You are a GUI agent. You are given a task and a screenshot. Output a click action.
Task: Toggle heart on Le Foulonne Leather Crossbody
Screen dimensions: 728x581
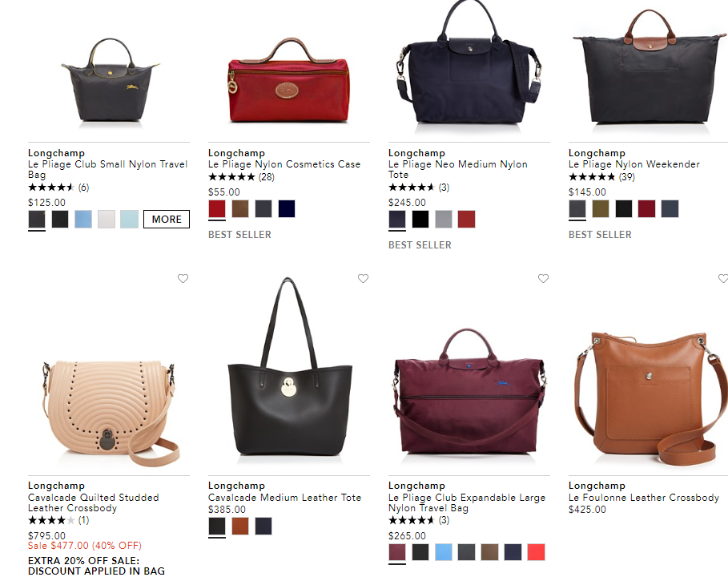tap(723, 278)
